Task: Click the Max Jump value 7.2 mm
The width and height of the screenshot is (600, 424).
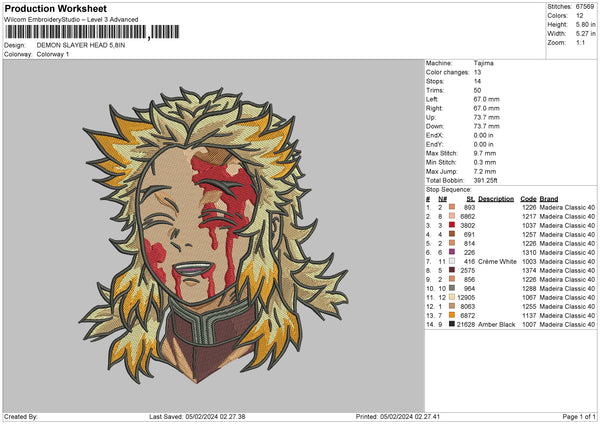Action: point(484,171)
